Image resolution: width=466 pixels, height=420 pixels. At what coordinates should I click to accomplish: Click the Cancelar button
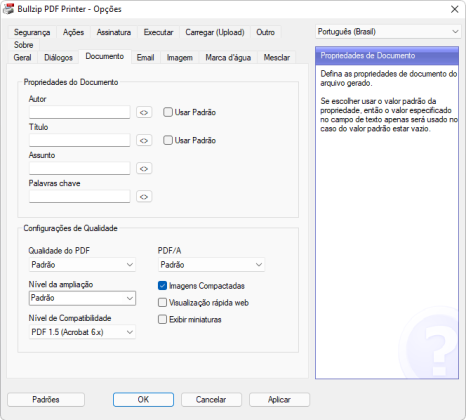click(211, 399)
